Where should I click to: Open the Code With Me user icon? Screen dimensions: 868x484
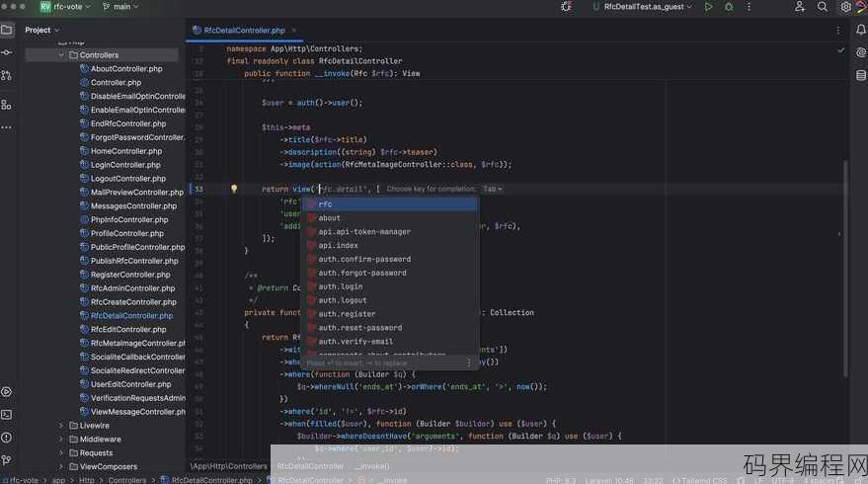click(x=799, y=7)
